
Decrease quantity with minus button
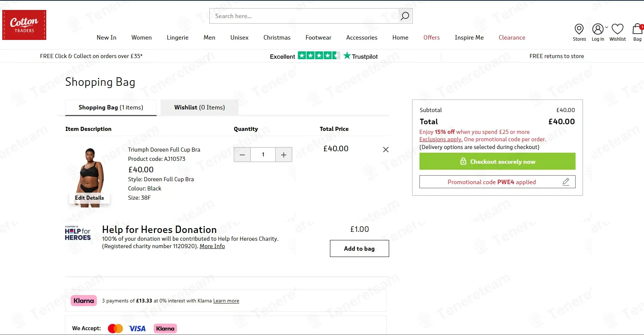pyautogui.click(x=242, y=155)
